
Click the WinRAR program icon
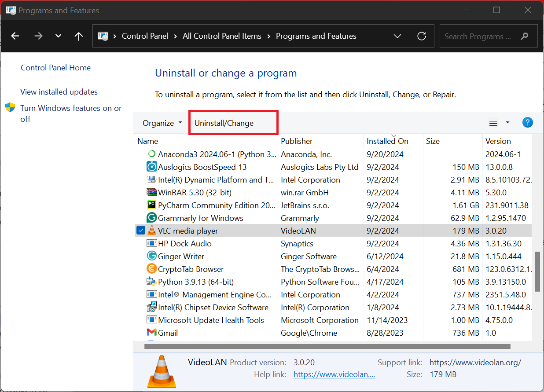pos(151,192)
